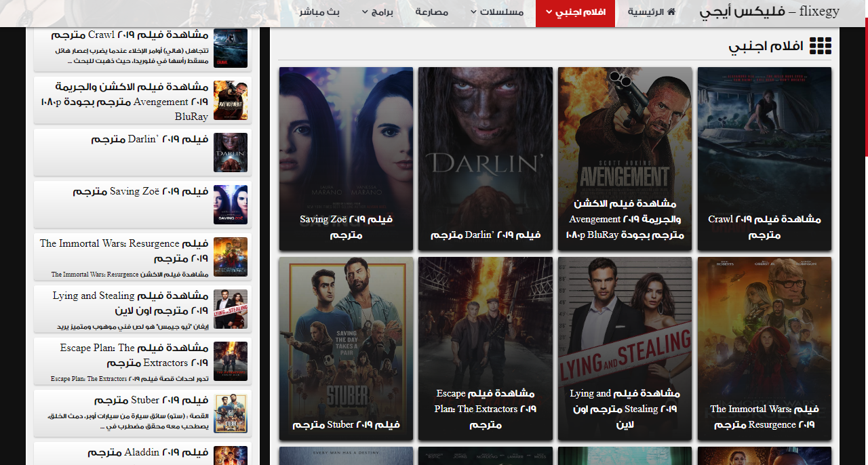Open sidebar link فيلم Aladdin ٢٠١٩ مترجم
Viewport: 868px width, 465px height.
pos(148,452)
